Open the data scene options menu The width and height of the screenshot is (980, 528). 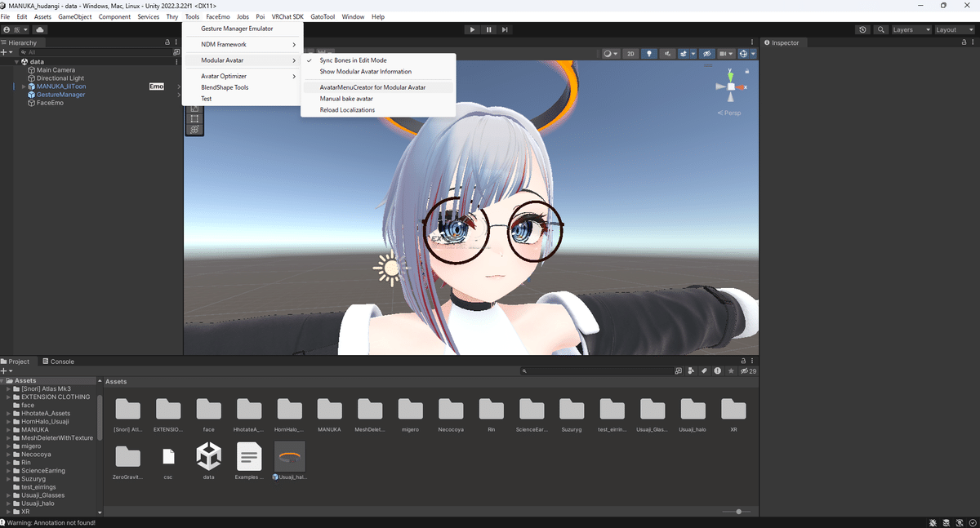coord(176,62)
